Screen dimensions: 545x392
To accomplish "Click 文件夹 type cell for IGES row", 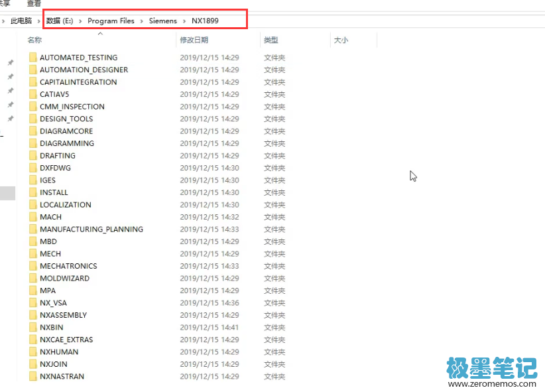I will pos(274,180).
